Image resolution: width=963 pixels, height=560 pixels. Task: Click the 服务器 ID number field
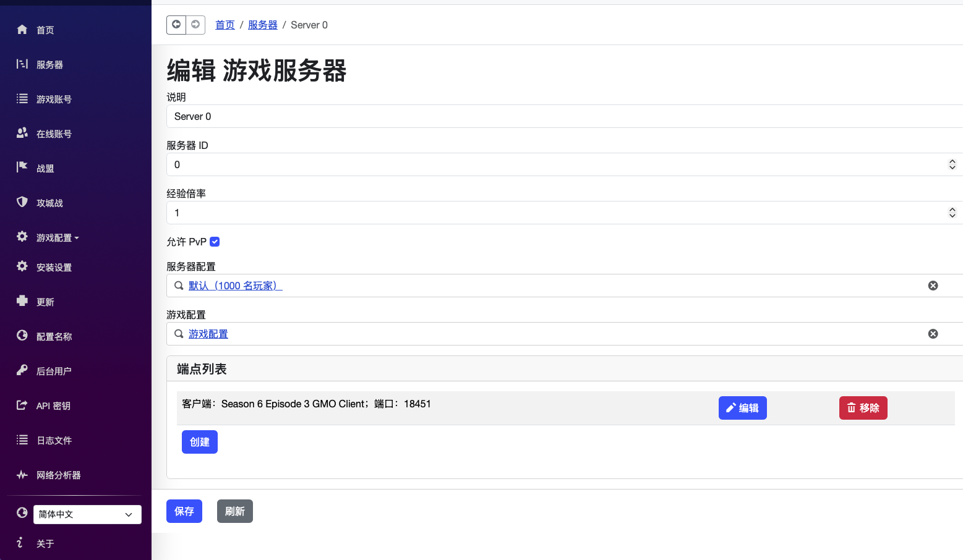[565, 164]
